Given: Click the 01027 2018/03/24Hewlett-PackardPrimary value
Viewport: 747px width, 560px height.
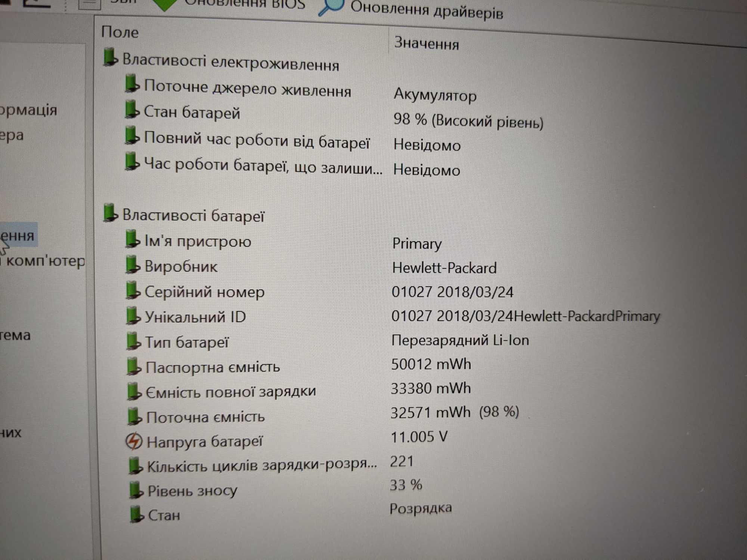Looking at the screenshot, I should point(526,316).
